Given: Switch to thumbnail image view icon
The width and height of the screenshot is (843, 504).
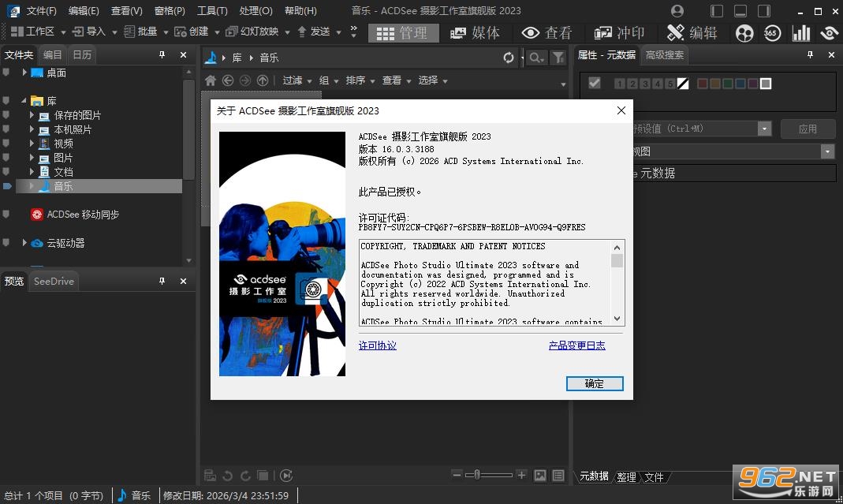Looking at the screenshot, I should point(540,476).
